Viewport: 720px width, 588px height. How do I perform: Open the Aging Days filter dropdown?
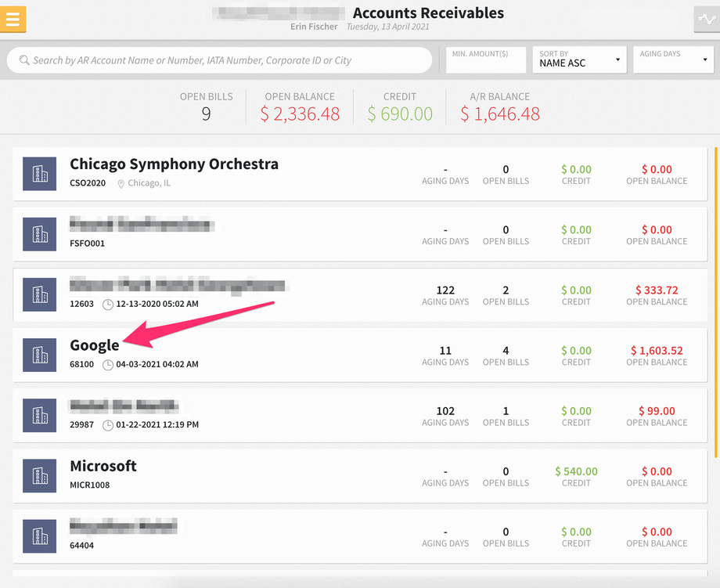(673, 60)
